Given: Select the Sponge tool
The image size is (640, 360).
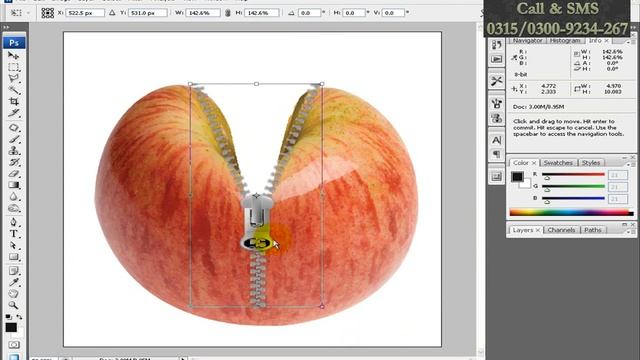Looking at the screenshot, I should click(x=13, y=208).
